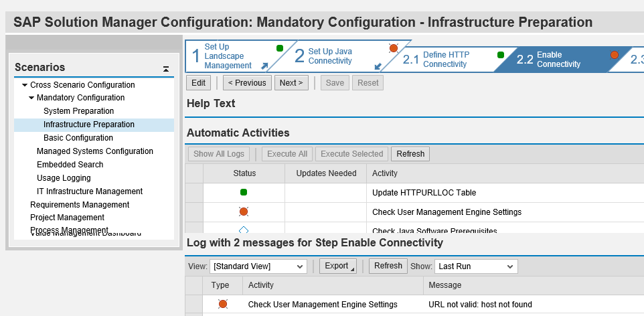
Task: Click red status icon on Set Up Java Connectivity
Action: coord(394,48)
